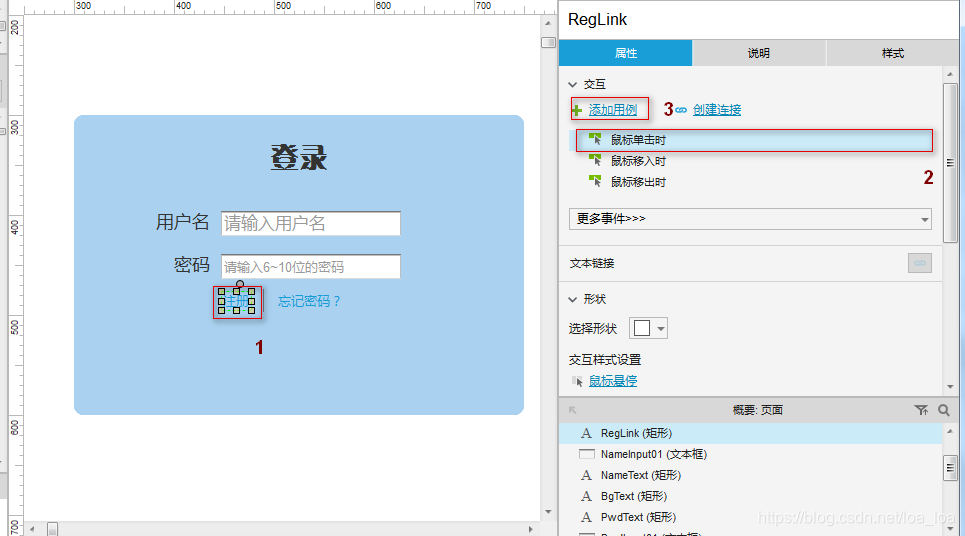Select NameInput01 (文本框) in outline
This screenshot has width=965, height=536.
[751, 454]
